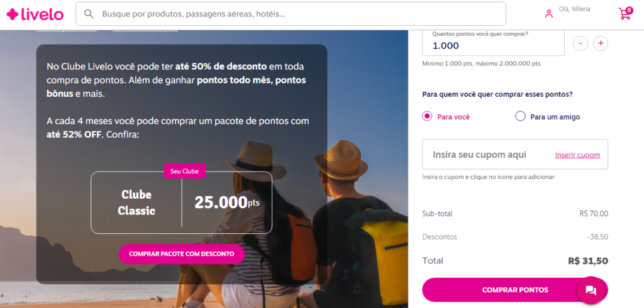Focus the points quantity field
This screenshot has width=644, height=308.
pyautogui.click(x=493, y=42)
